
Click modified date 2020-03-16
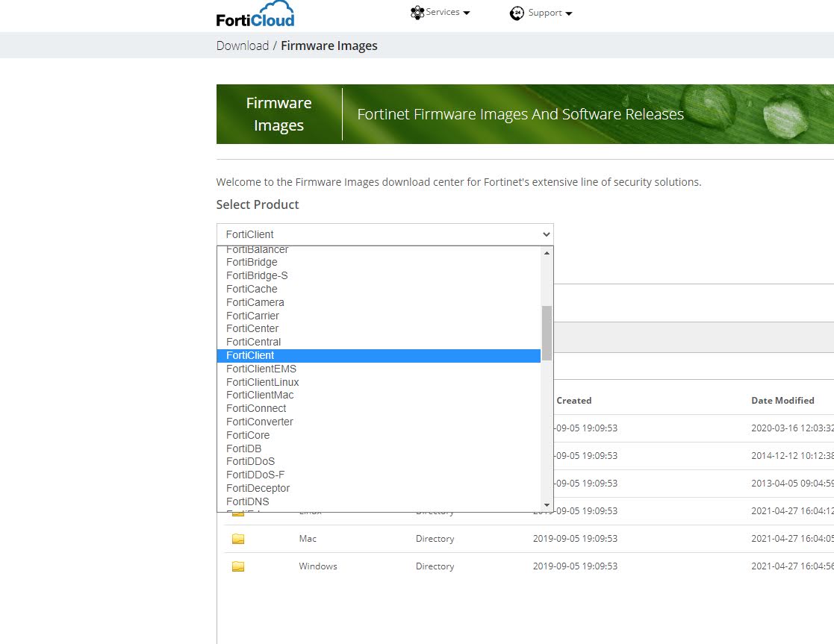pyautogui.click(x=792, y=428)
